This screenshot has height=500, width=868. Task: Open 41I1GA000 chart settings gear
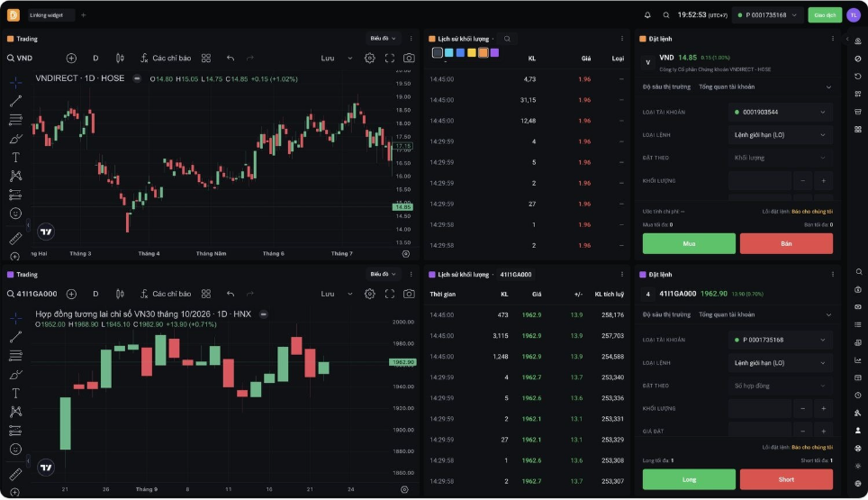tap(370, 294)
